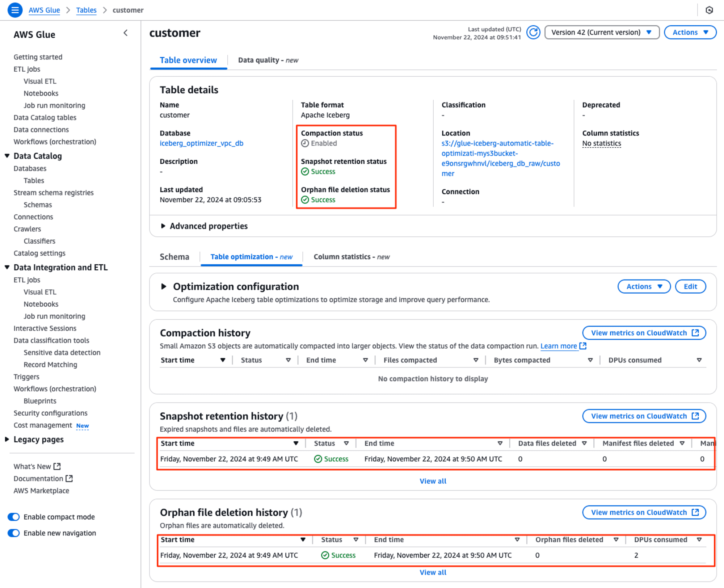The height and width of the screenshot is (588, 724).
Task: Toggle Enable new navigation switch
Action: coord(14,533)
